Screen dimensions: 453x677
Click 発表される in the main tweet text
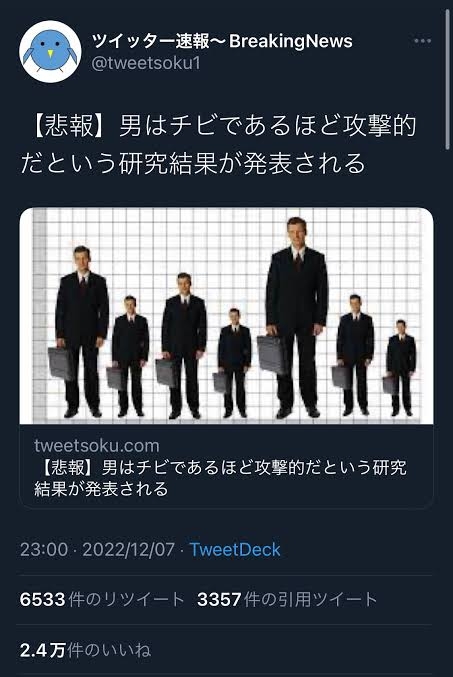point(304,164)
